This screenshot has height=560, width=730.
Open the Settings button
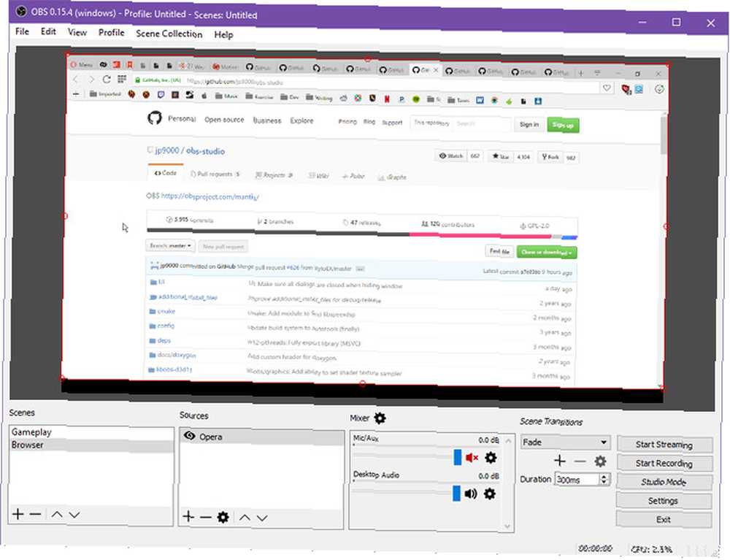(x=664, y=500)
